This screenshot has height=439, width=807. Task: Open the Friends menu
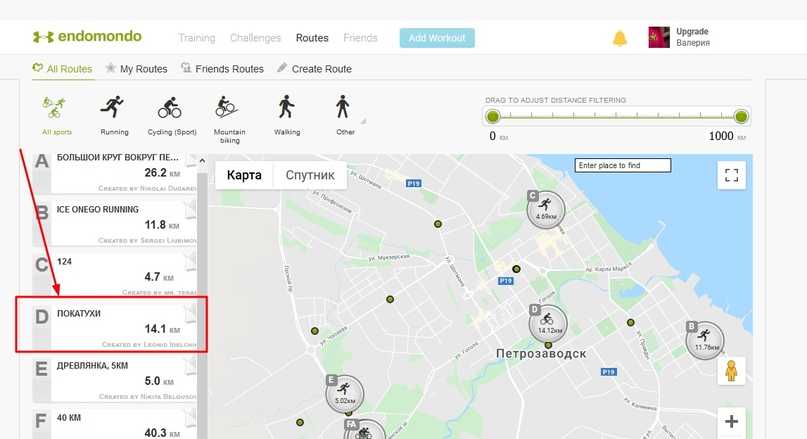[360, 38]
